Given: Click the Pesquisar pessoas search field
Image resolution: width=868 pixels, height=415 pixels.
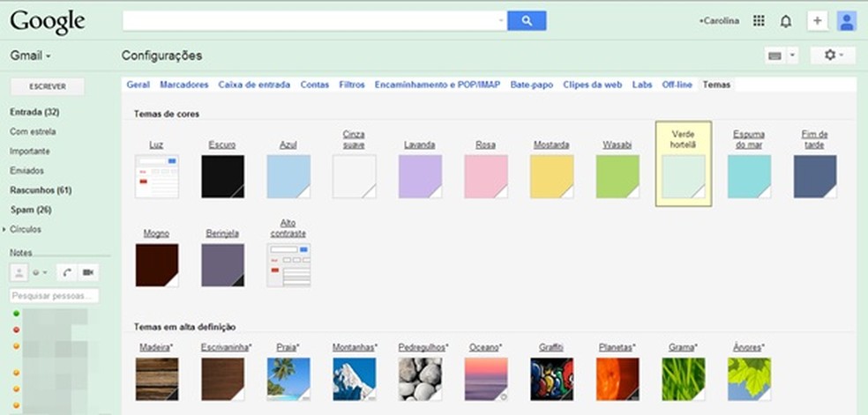Looking at the screenshot, I should [x=55, y=296].
